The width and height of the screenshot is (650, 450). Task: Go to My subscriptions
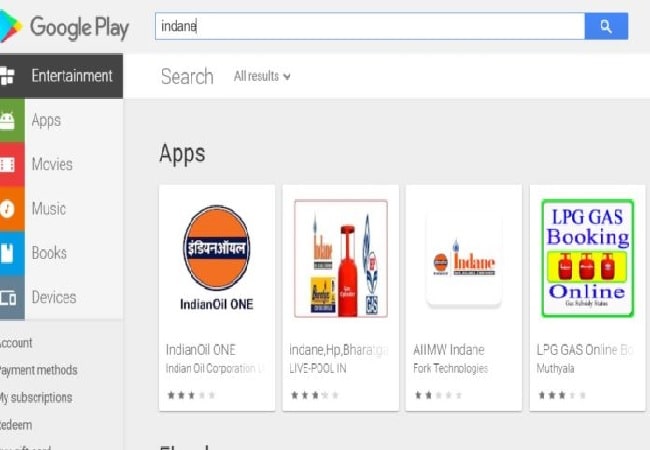(x=37, y=397)
